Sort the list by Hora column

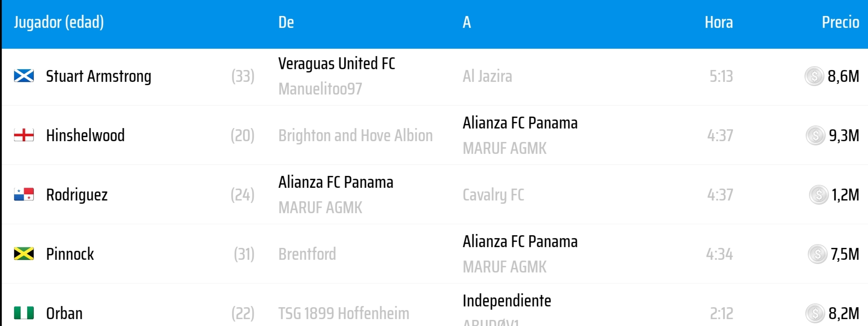(718, 22)
